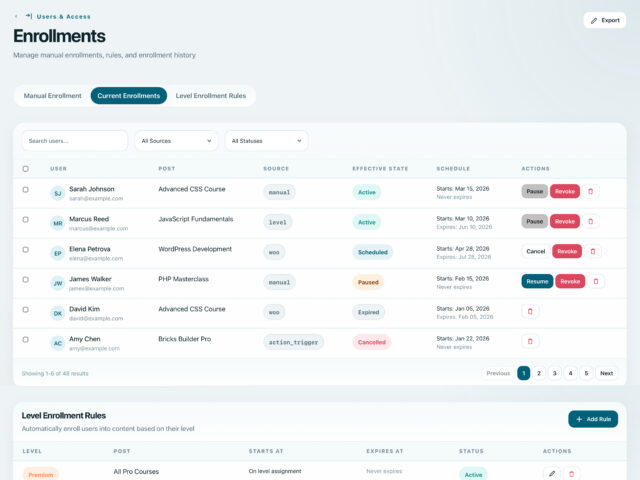Select the Current Enrollments tab
Viewport: 640px width, 480px height.
129,96
